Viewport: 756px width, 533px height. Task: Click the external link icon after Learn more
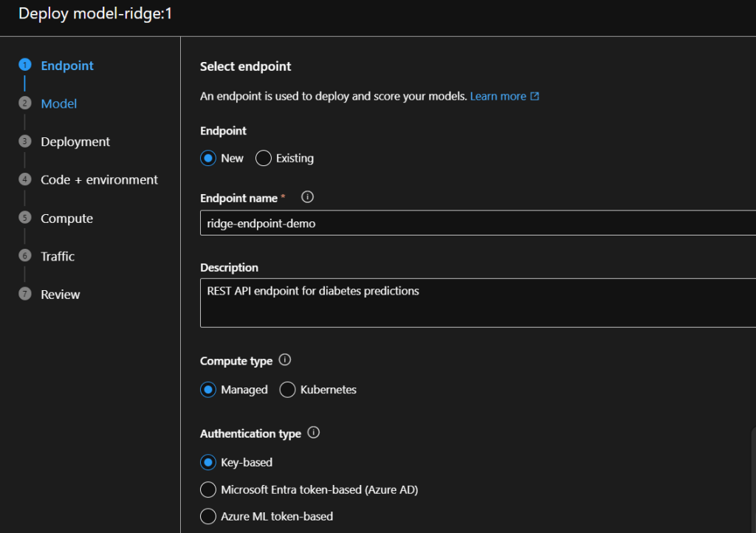[535, 96]
